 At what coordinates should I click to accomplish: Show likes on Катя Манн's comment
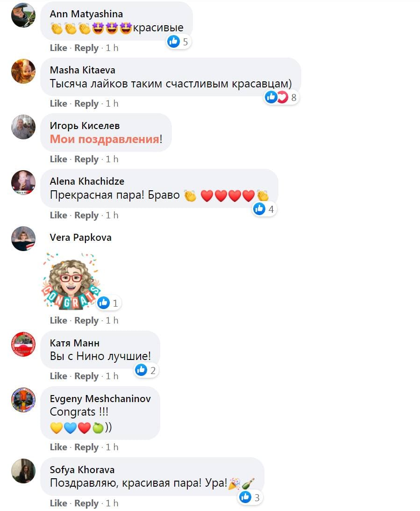146,370
